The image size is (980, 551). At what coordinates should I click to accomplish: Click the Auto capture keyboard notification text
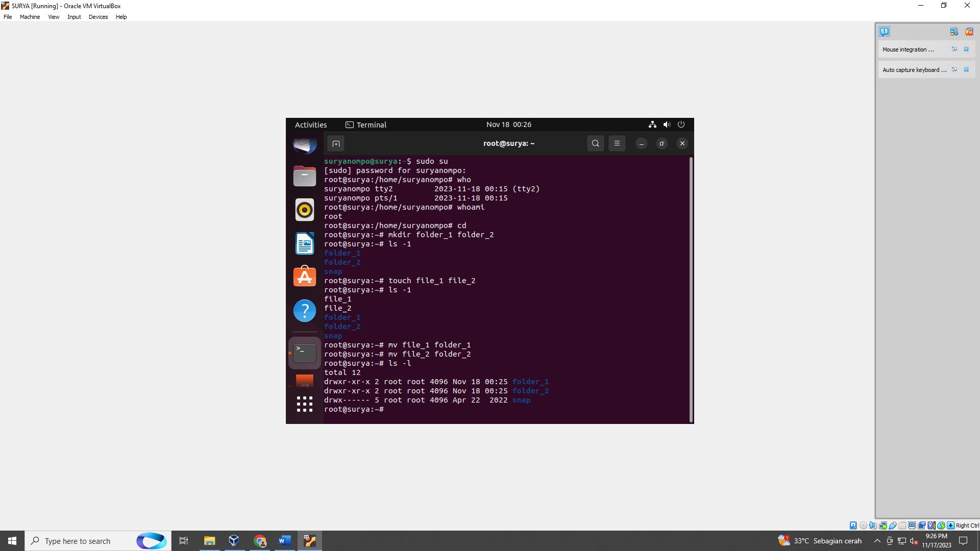[x=914, y=70]
